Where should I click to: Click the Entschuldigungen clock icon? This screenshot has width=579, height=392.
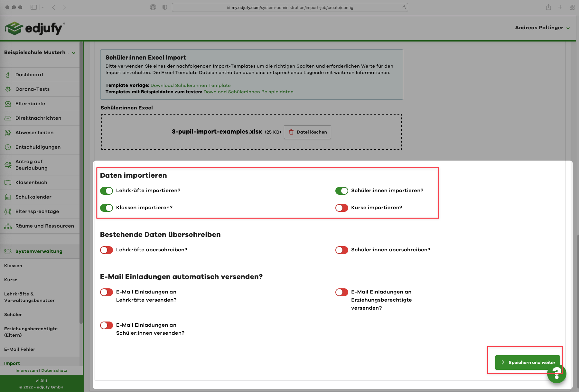coord(8,147)
